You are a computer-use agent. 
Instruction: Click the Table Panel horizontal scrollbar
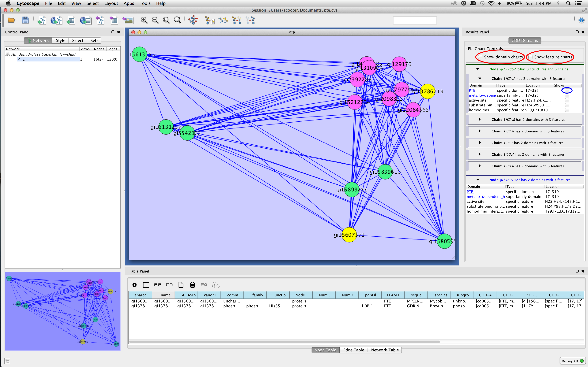[284, 342]
